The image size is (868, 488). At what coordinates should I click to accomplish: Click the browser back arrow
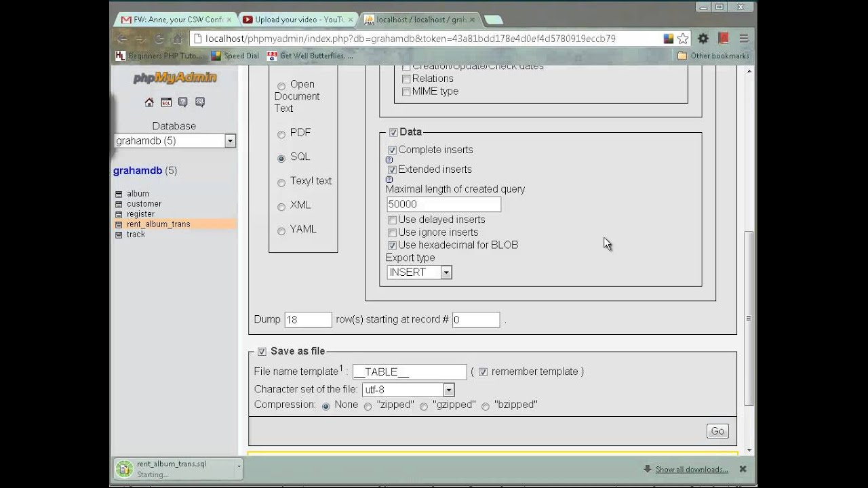click(x=122, y=39)
